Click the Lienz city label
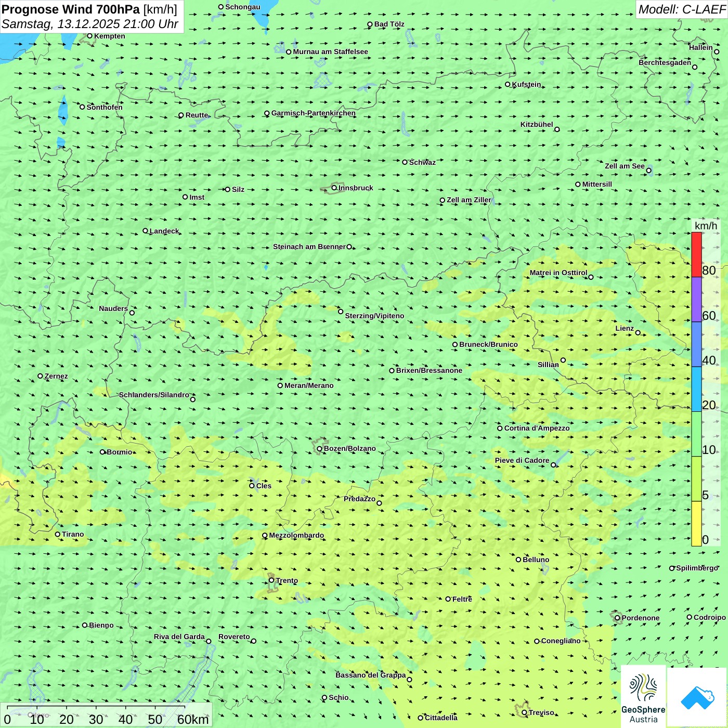Viewport: 728px width, 728px height. 625,328
